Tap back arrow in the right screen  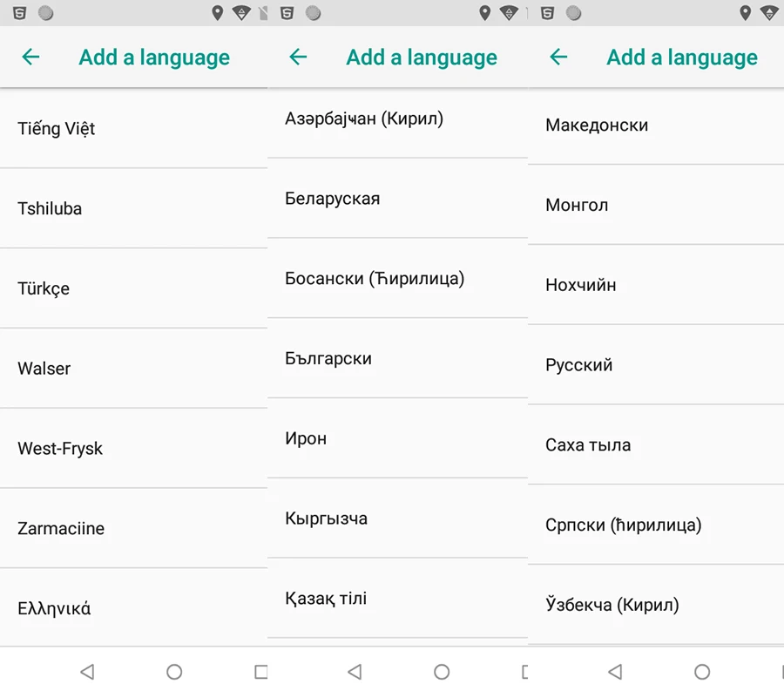[x=558, y=57]
